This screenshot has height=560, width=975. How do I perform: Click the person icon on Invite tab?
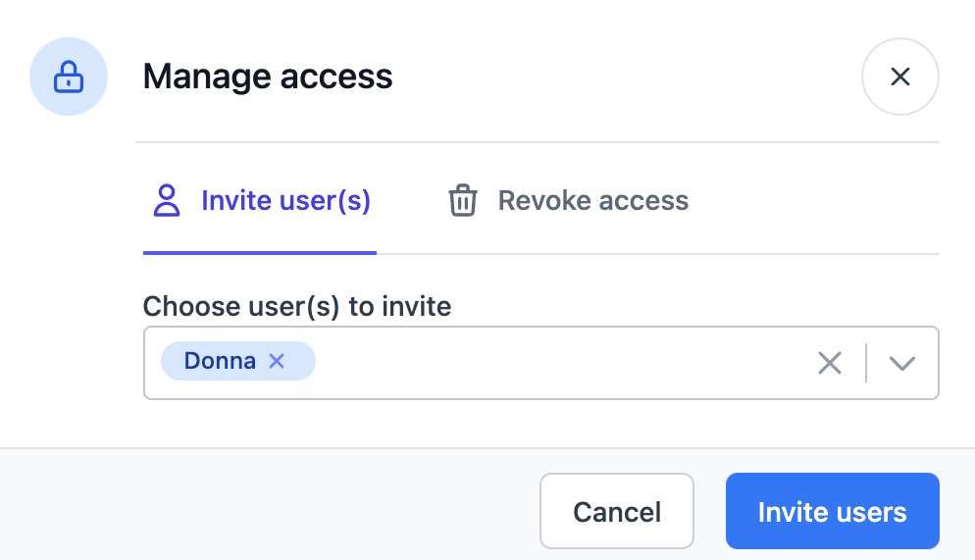pos(167,201)
